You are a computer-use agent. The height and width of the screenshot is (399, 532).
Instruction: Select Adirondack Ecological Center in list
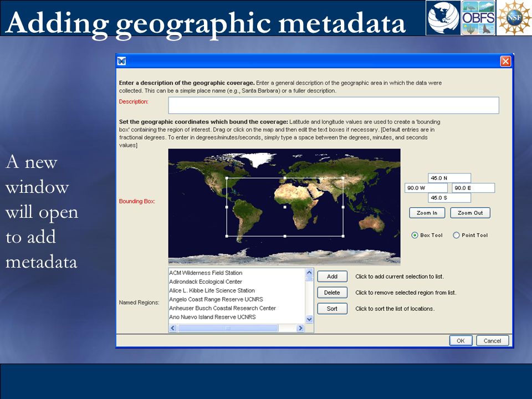pyautogui.click(x=206, y=282)
